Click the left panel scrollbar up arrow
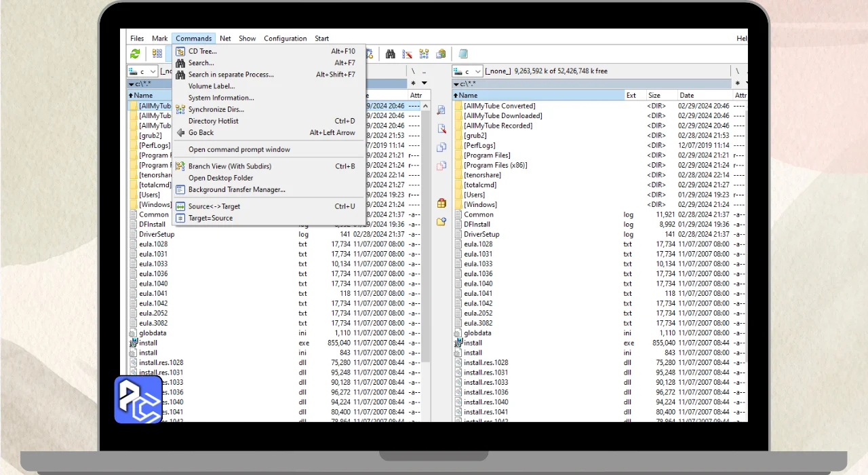 pyautogui.click(x=426, y=106)
